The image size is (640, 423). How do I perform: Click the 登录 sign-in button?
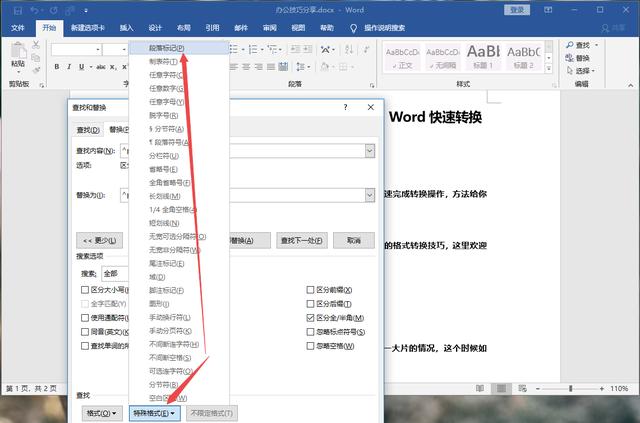click(x=517, y=10)
